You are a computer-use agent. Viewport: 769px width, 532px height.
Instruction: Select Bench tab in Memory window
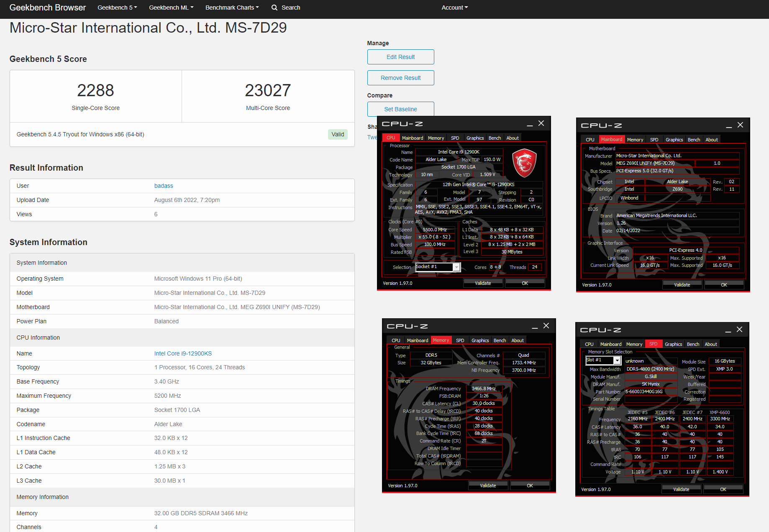pyautogui.click(x=500, y=340)
